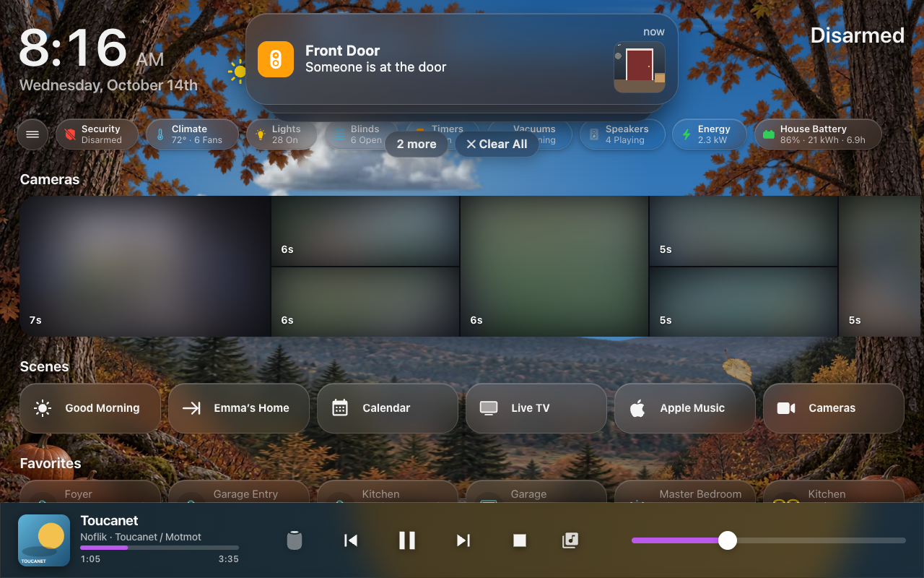This screenshot has height=578, width=924.
Task: Open the Lights 28 On chip
Action: (282, 134)
